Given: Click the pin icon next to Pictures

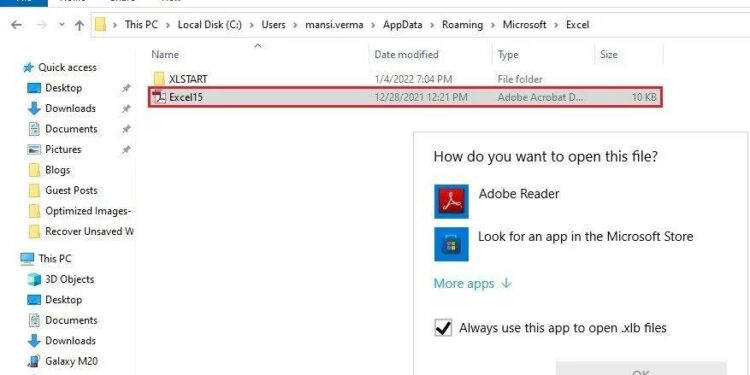Looking at the screenshot, I should (126, 150).
